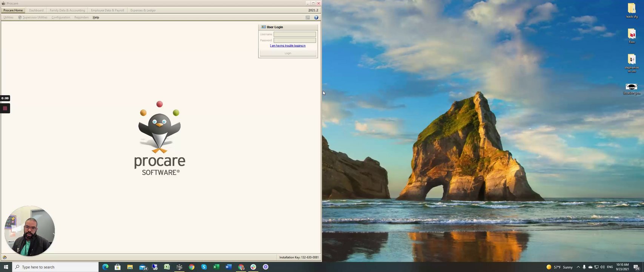Switch to the Dashboard tab

(36, 10)
